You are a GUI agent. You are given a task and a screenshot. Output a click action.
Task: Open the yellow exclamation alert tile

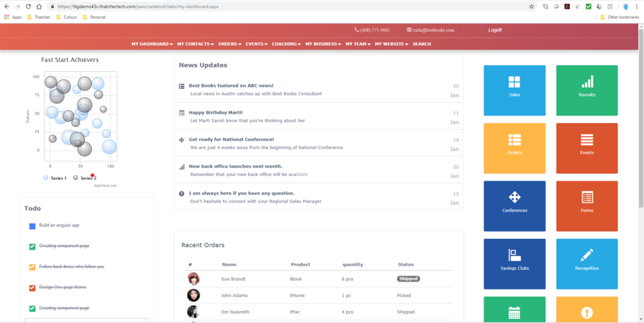tap(587, 310)
